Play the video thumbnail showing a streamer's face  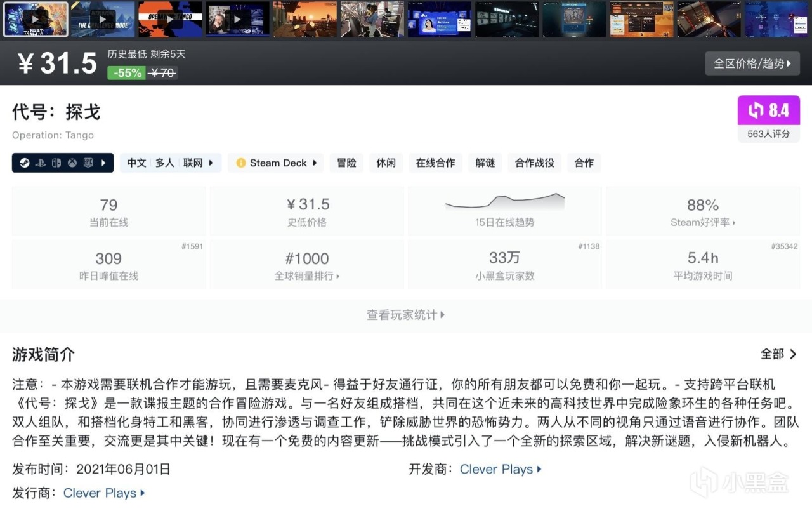[x=237, y=19]
